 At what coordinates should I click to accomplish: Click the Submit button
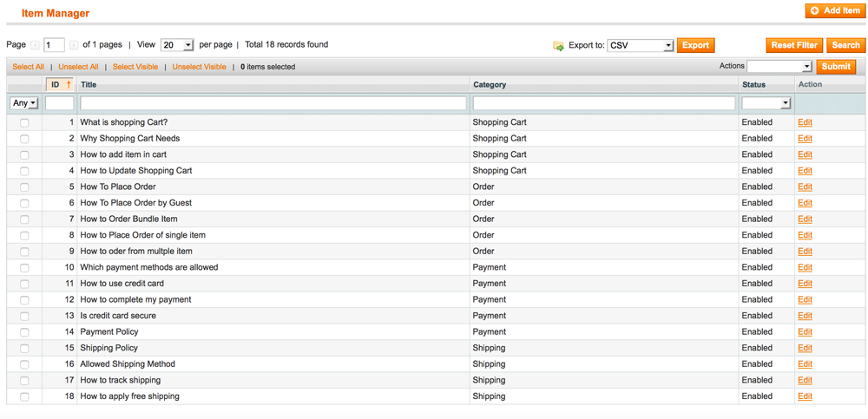coord(836,67)
